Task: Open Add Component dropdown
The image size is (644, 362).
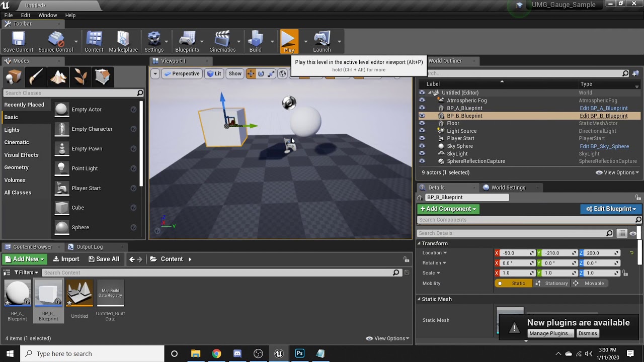Action: click(x=448, y=209)
